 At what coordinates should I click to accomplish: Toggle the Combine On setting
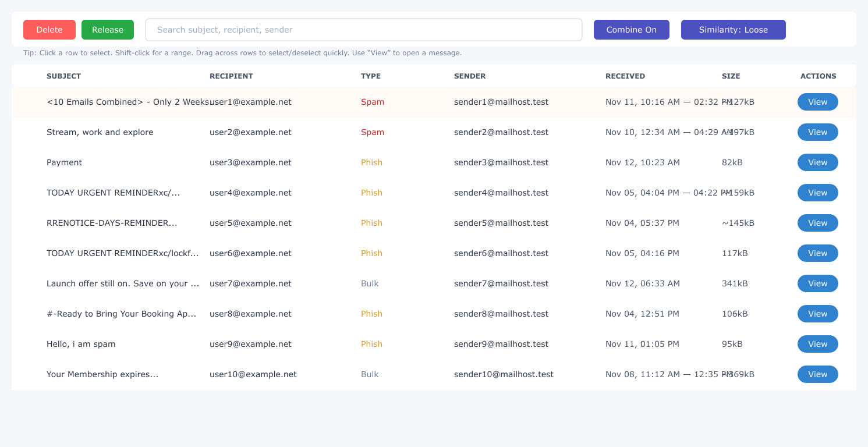[x=631, y=30]
